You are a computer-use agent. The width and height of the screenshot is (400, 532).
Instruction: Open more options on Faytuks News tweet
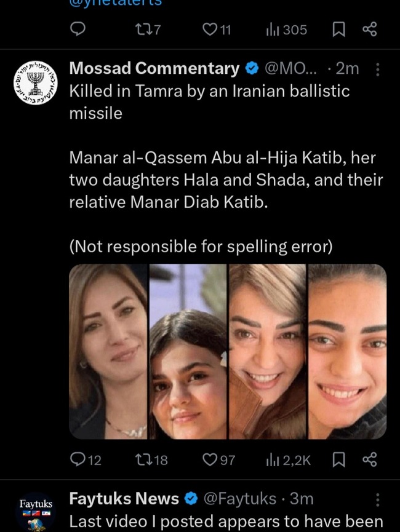tap(378, 499)
